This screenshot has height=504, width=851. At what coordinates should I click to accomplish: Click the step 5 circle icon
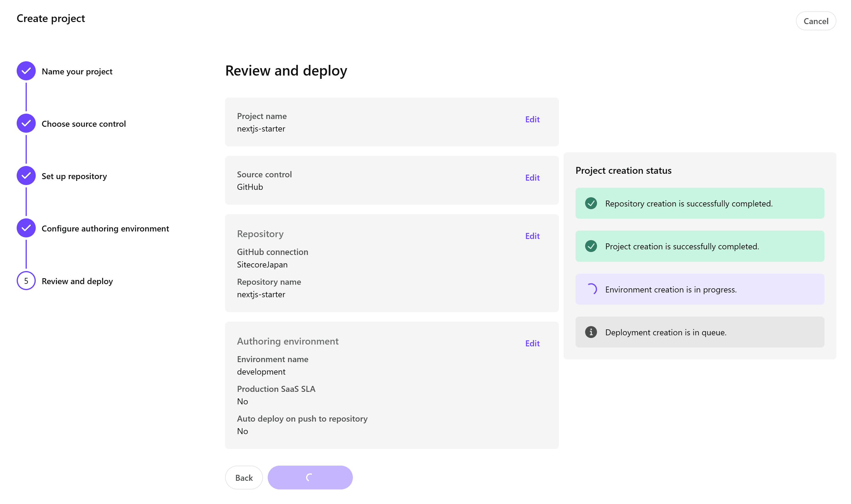click(26, 281)
